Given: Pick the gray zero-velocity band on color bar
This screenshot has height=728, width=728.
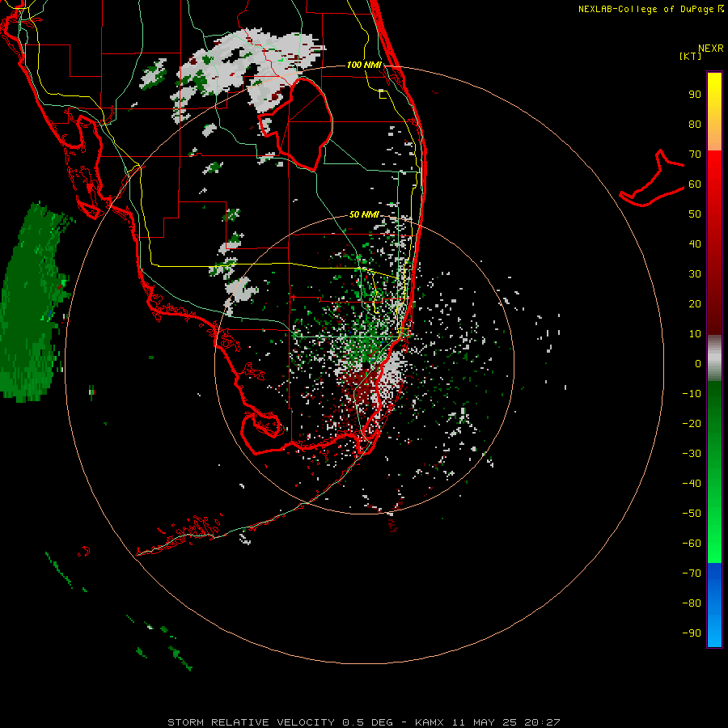Looking at the screenshot, I should [x=714, y=358].
